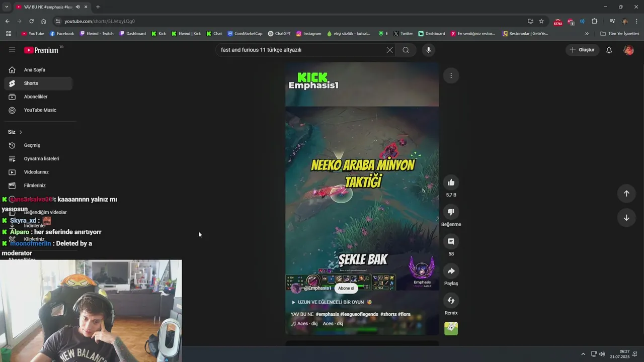
Task: Dislike the Short with thumbs down
Action: pyautogui.click(x=451, y=212)
